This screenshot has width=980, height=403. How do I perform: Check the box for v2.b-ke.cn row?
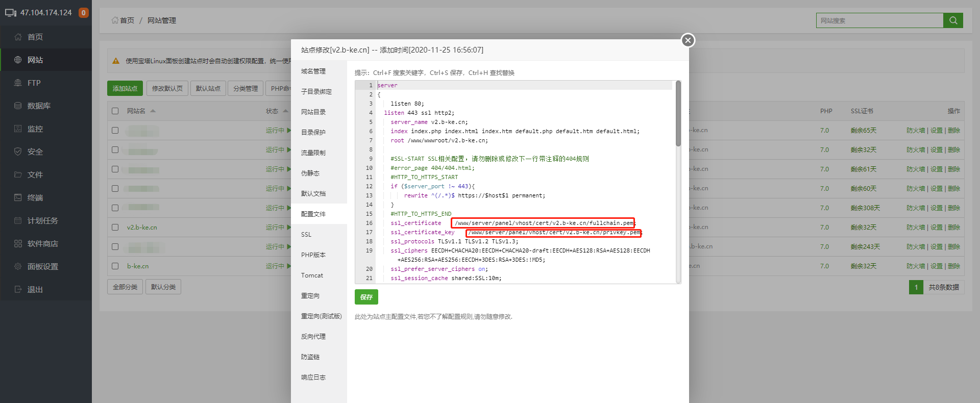[115, 228]
